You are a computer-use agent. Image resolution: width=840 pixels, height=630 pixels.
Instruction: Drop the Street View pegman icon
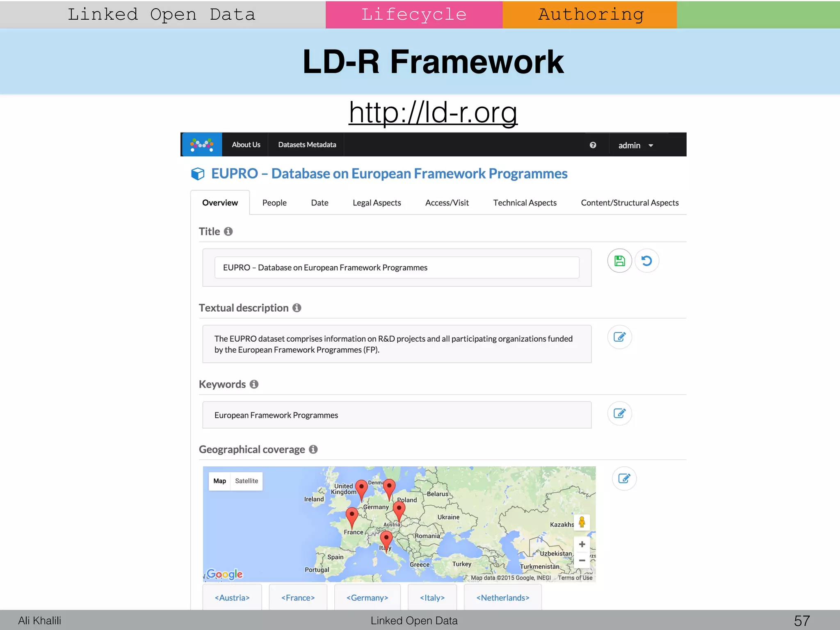[x=582, y=522]
